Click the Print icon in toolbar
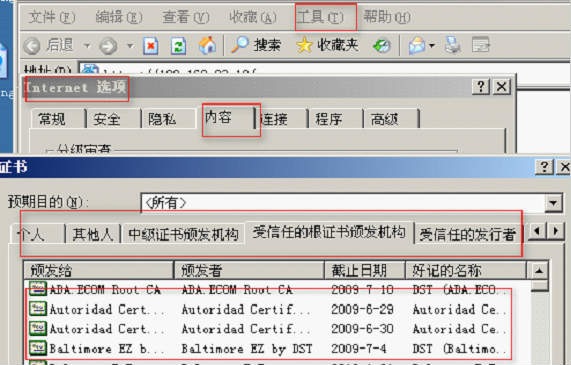Viewport: 571px width, 365px height. coord(453,46)
